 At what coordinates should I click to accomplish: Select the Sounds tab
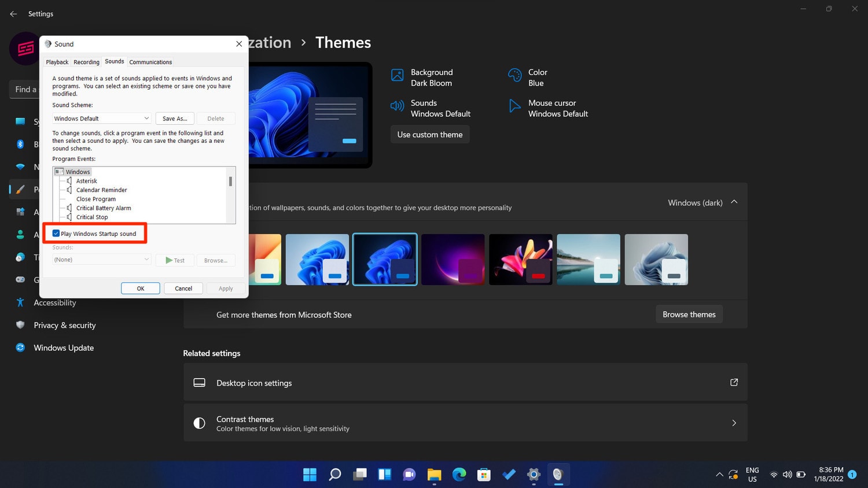(115, 61)
